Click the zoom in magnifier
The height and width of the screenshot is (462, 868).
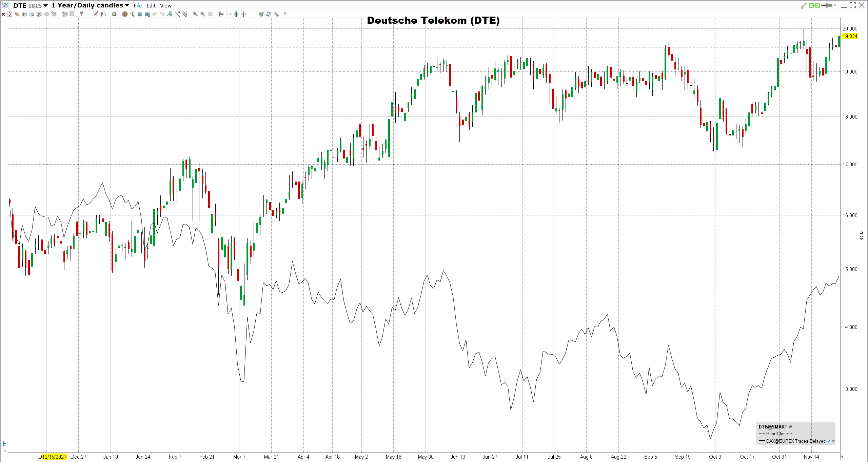click(x=195, y=14)
